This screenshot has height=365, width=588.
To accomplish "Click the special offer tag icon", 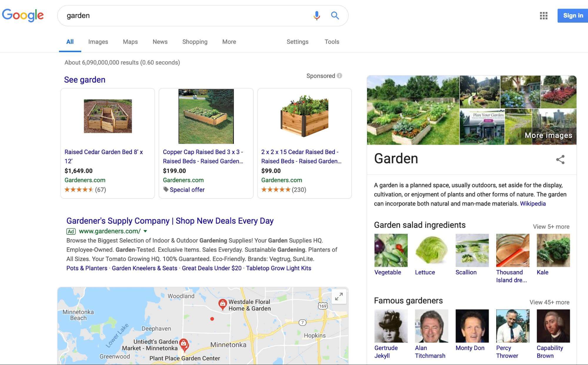I will pos(166,189).
